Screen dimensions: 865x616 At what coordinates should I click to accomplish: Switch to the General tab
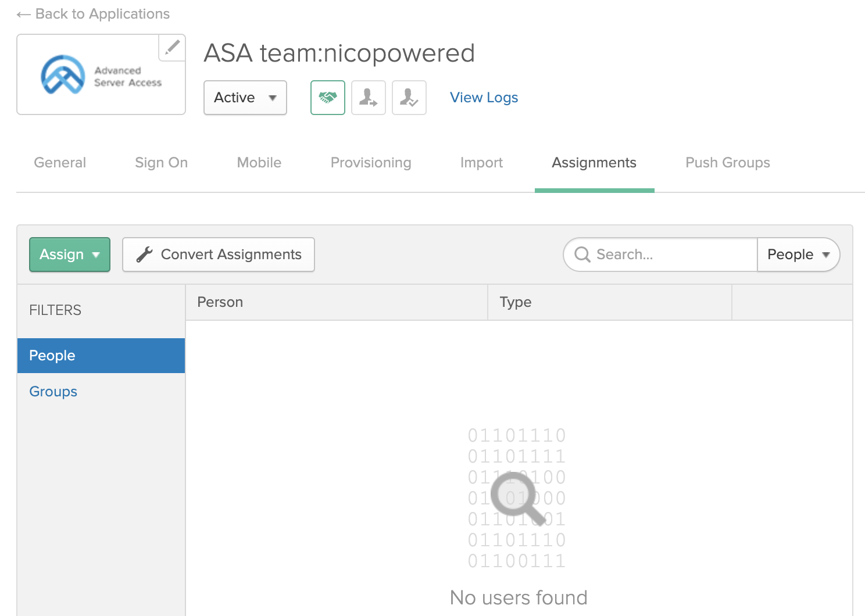coord(60,163)
